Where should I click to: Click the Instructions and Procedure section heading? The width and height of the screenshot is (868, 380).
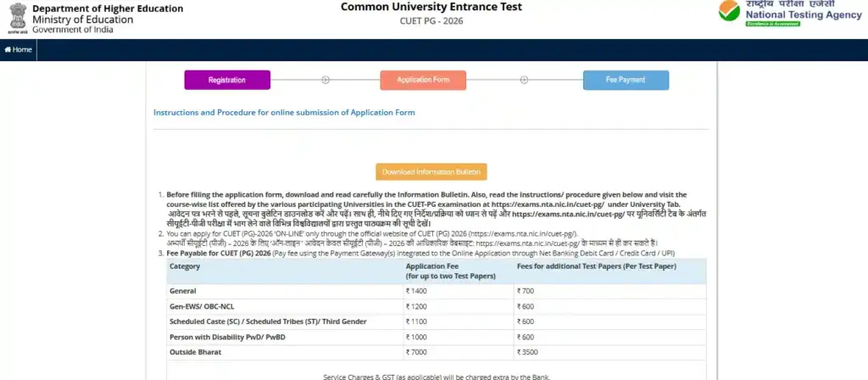tap(284, 112)
